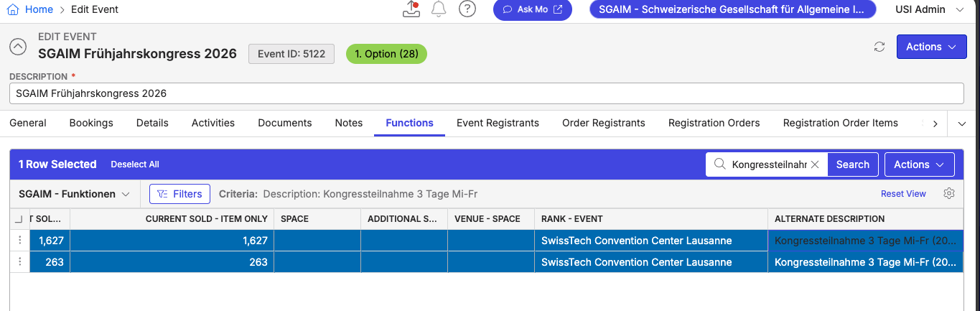980x311 pixels.
Task: Open the row menu for the 263 row
Action: tap(20, 262)
